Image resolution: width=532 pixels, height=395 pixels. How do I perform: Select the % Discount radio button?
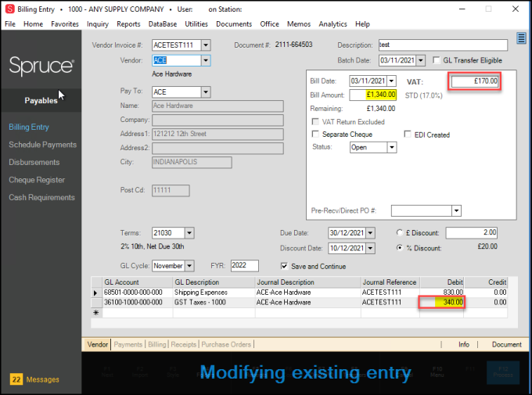click(x=399, y=248)
